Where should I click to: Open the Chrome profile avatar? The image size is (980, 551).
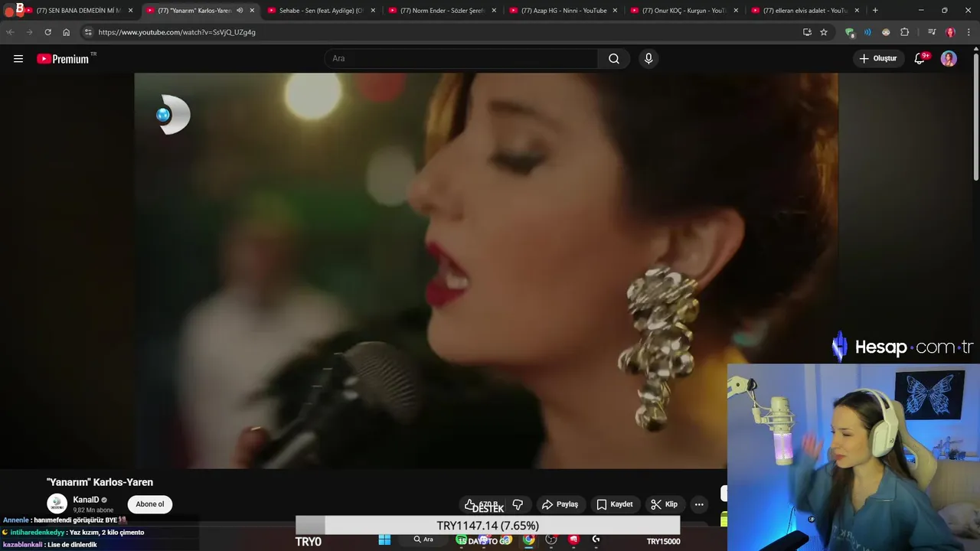950,32
